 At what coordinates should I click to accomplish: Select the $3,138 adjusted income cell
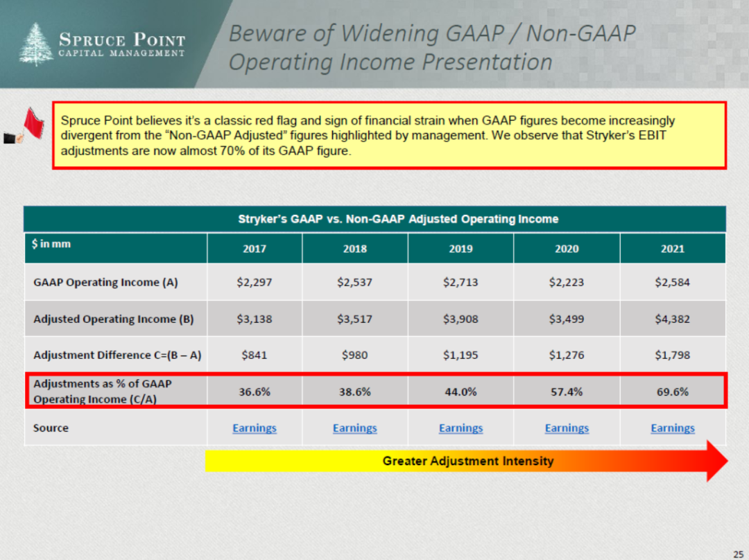click(x=255, y=319)
